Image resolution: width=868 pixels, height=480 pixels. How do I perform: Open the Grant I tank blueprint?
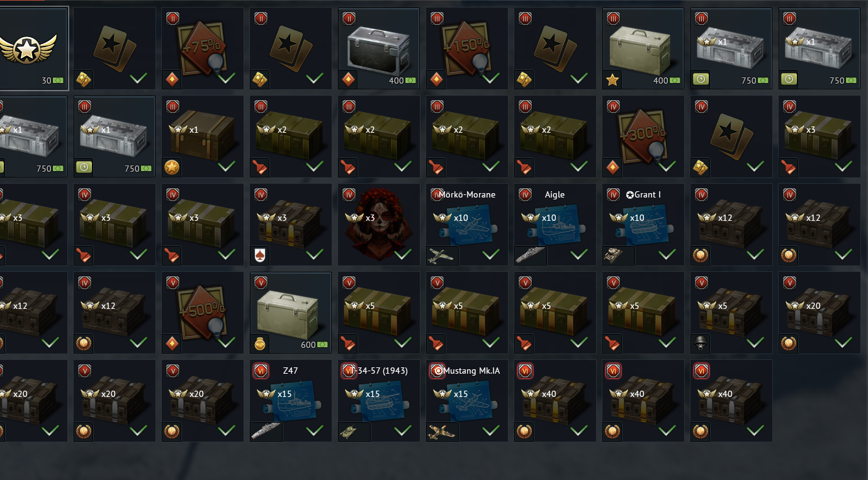coord(643,225)
